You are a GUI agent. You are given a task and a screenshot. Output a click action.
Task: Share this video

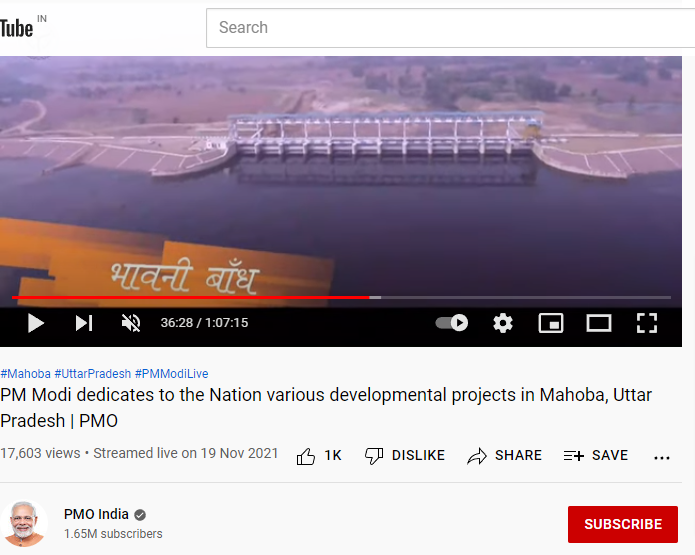(x=504, y=456)
